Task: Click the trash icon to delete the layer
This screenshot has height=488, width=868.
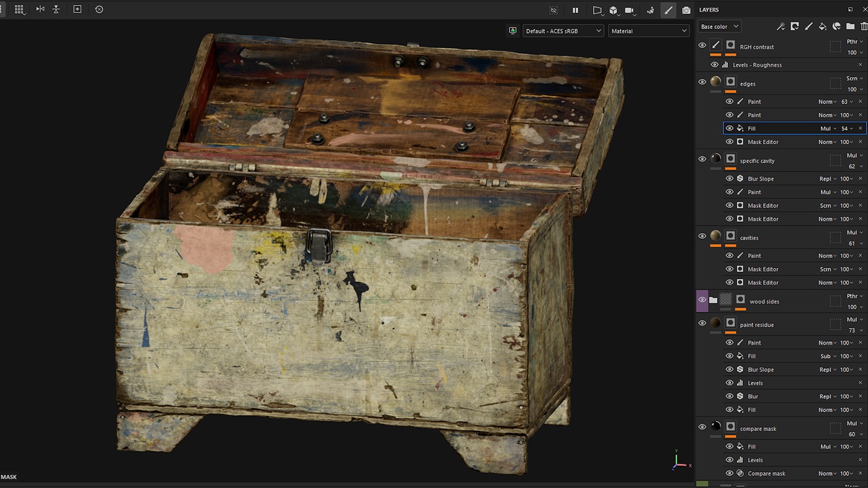Action: click(x=864, y=26)
